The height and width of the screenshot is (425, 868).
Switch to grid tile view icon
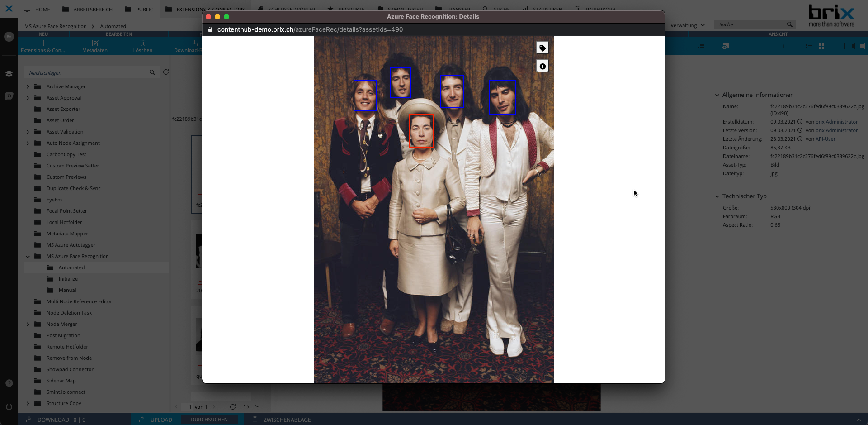pyautogui.click(x=821, y=46)
